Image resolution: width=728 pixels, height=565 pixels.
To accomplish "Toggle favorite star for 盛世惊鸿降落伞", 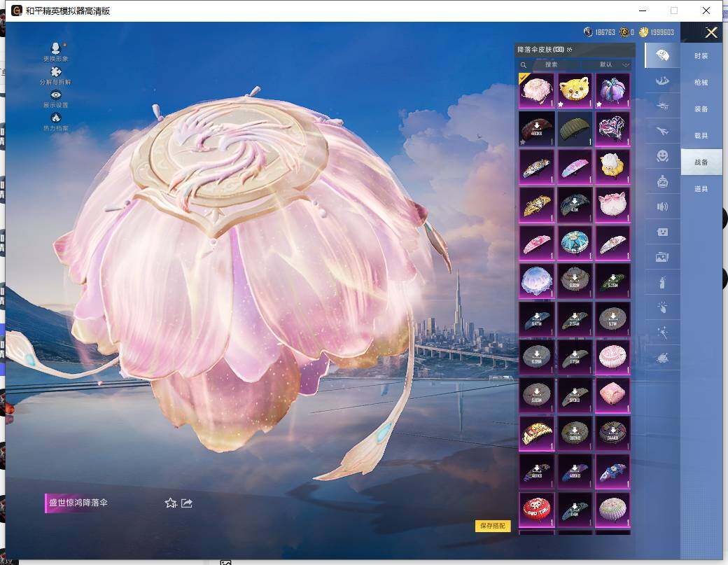I will point(170,503).
